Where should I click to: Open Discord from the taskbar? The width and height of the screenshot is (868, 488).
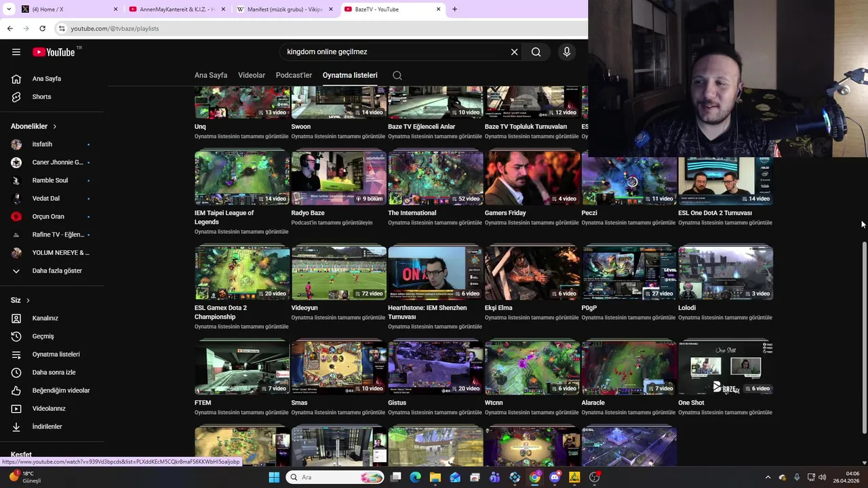coord(555,477)
